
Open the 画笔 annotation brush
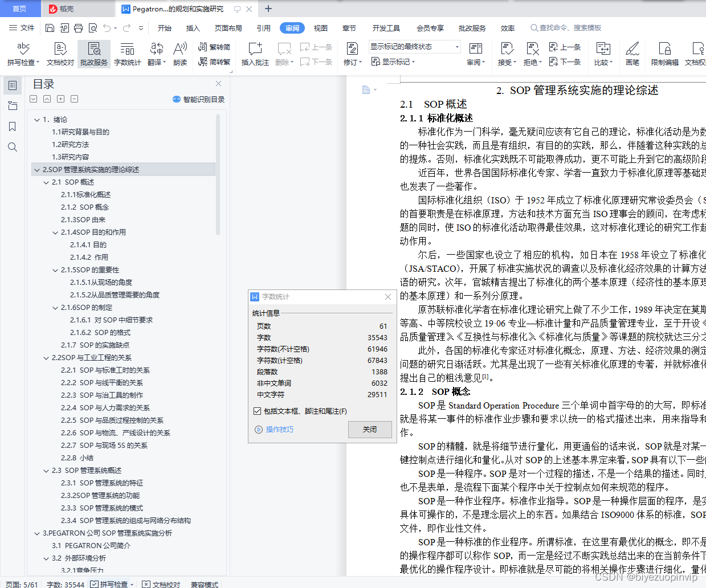[x=632, y=54]
